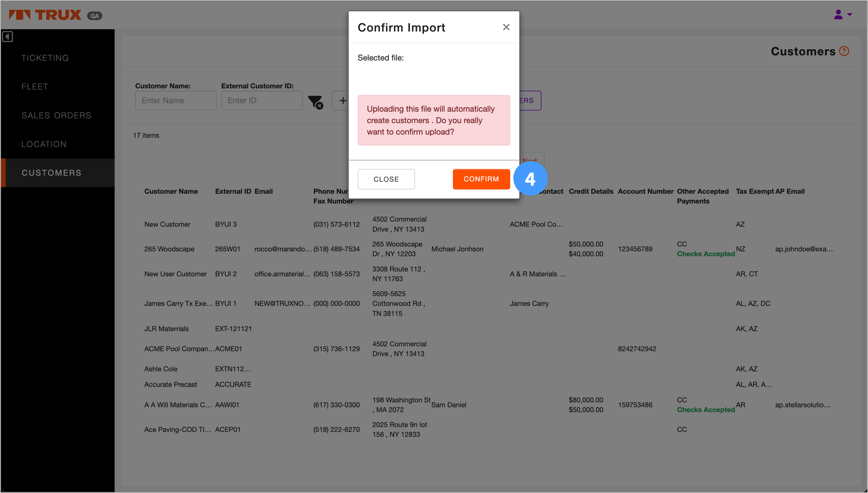Select Customers in sidebar

point(52,173)
